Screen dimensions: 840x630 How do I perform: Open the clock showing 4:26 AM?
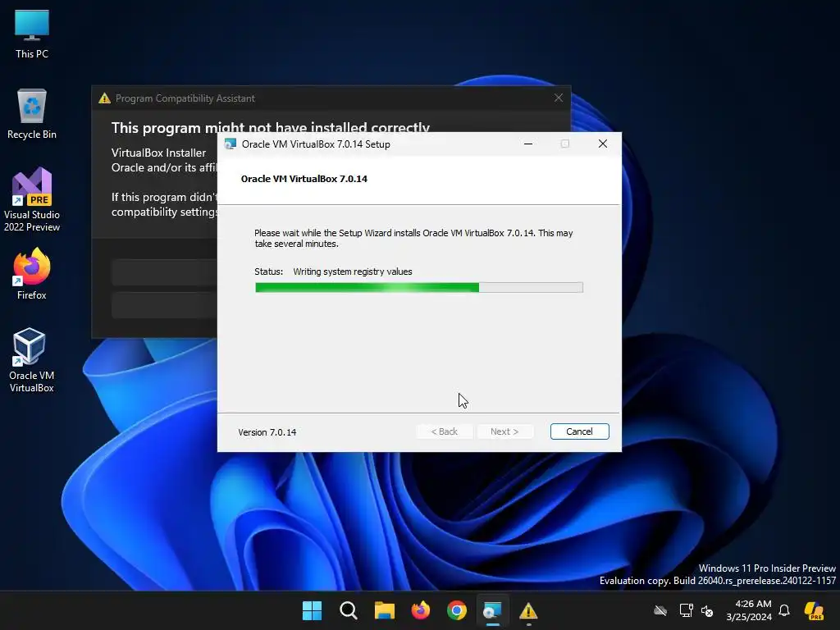point(749,610)
